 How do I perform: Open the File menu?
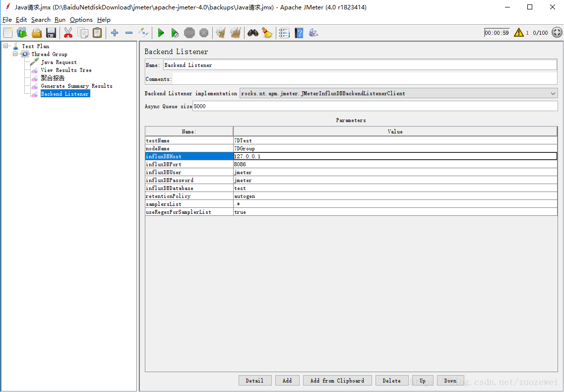[x=7, y=20]
